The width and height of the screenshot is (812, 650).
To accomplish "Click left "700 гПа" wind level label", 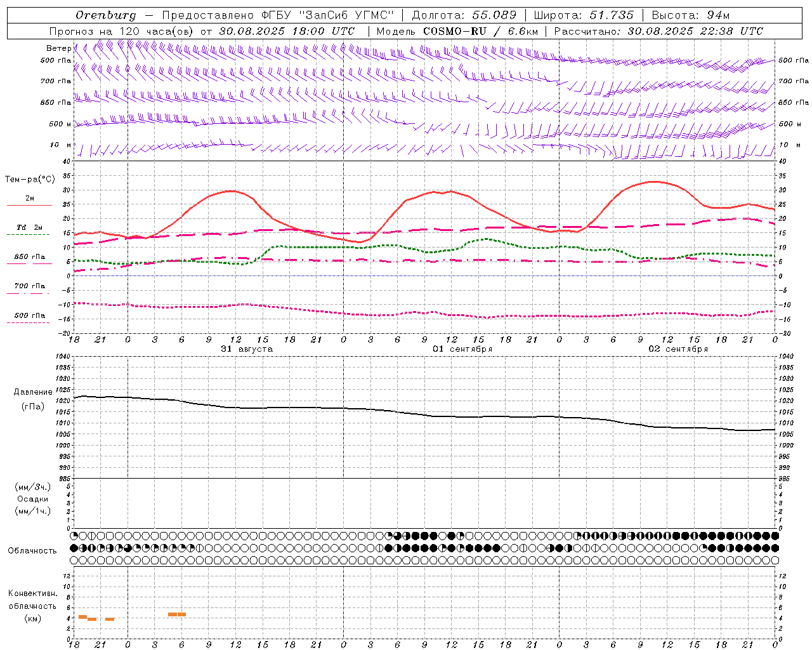I will [56, 81].
